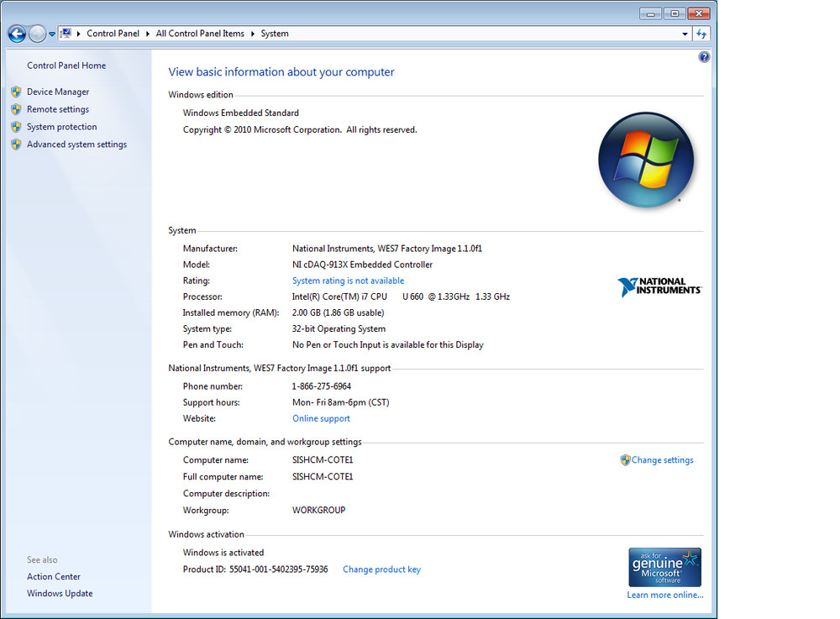The width and height of the screenshot is (840, 619).
Task: Click shield icon beside Advanced system settings
Action: pos(16,144)
